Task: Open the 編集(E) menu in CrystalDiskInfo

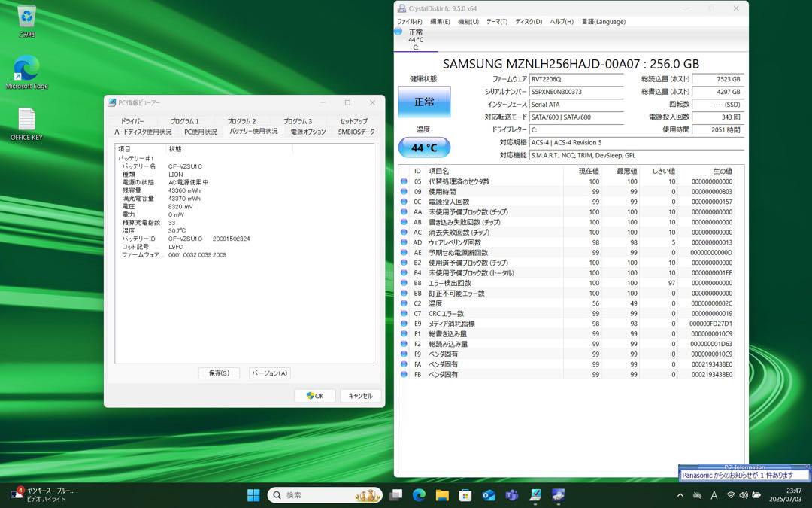Action: [440, 22]
